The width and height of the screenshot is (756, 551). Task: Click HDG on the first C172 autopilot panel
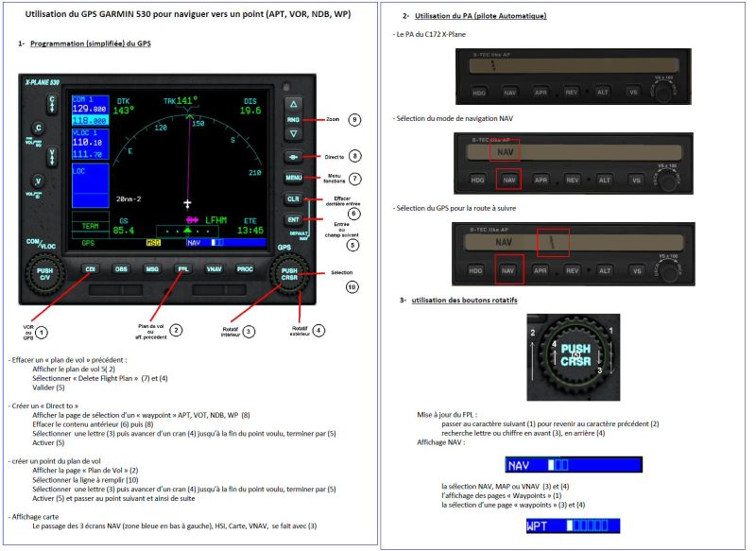479,92
